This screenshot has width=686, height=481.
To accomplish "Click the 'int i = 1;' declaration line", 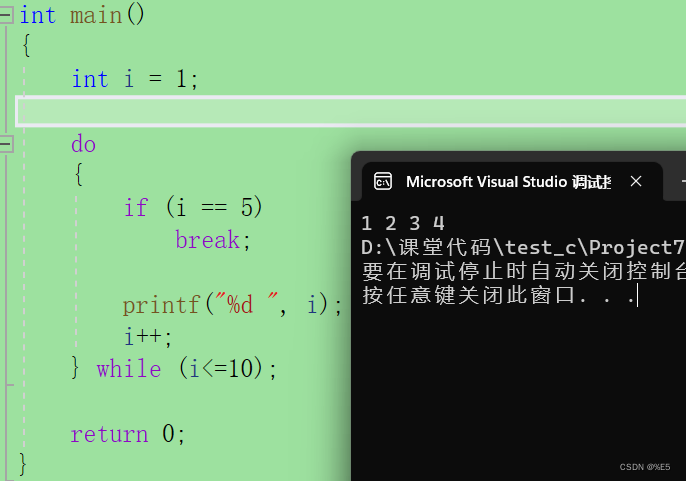I will pyautogui.click(x=135, y=79).
